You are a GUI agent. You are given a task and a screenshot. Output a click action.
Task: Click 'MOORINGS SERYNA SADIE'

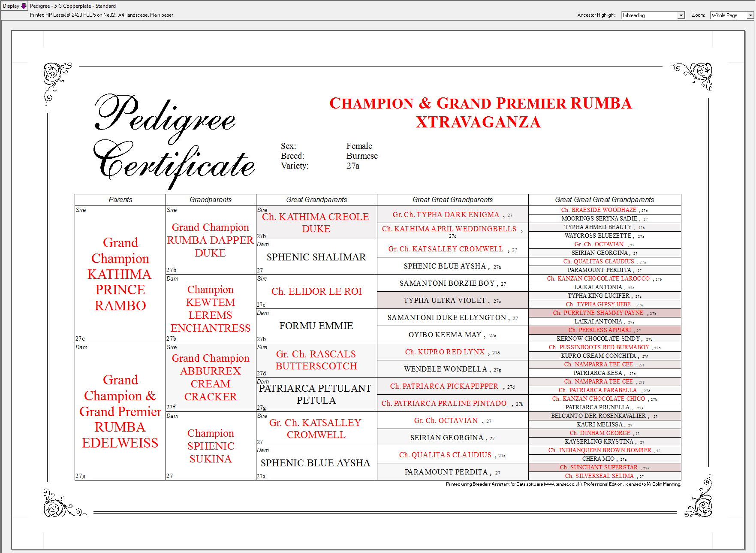[605, 219]
